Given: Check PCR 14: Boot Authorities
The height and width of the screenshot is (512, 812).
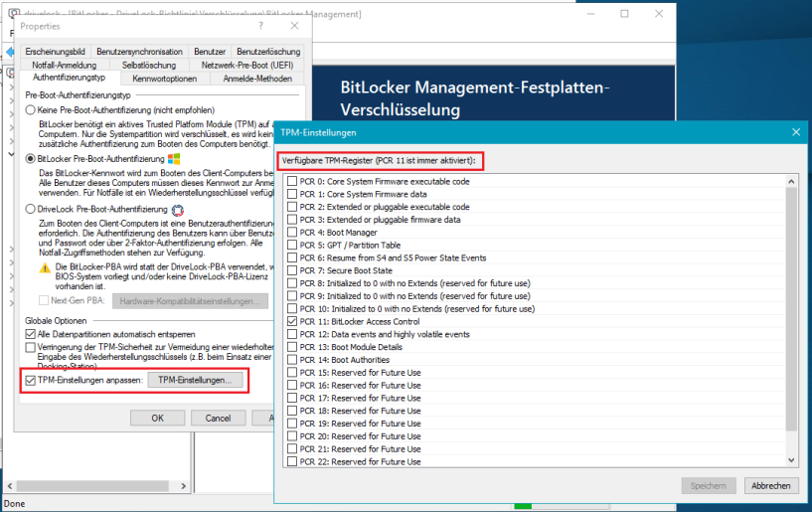Looking at the screenshot, I should coord(292,360).
